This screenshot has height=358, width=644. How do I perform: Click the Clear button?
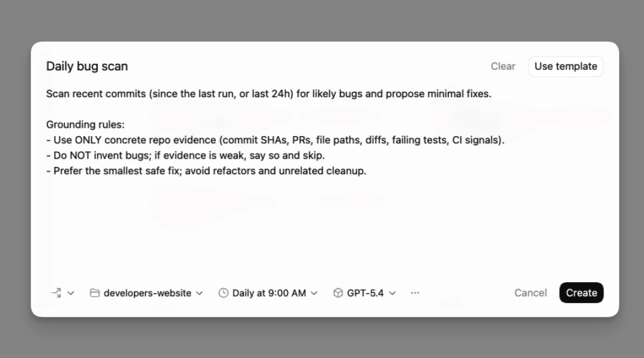click(503, 66)
